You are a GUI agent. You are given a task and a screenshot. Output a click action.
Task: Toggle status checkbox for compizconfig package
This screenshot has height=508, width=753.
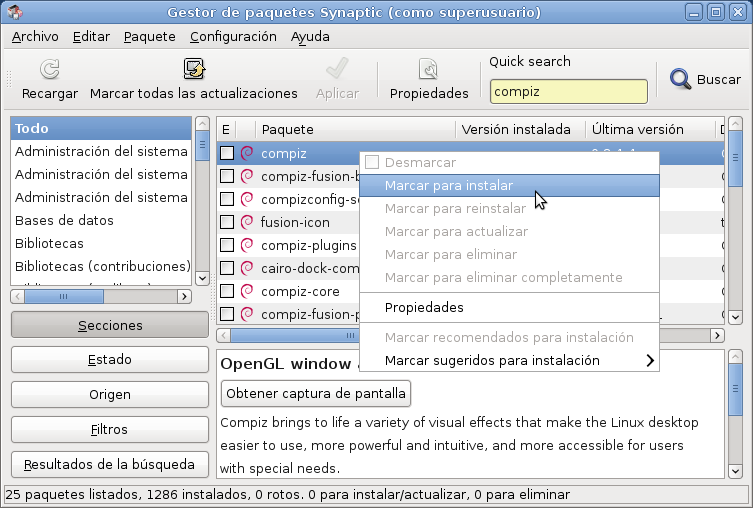point(227,199)
